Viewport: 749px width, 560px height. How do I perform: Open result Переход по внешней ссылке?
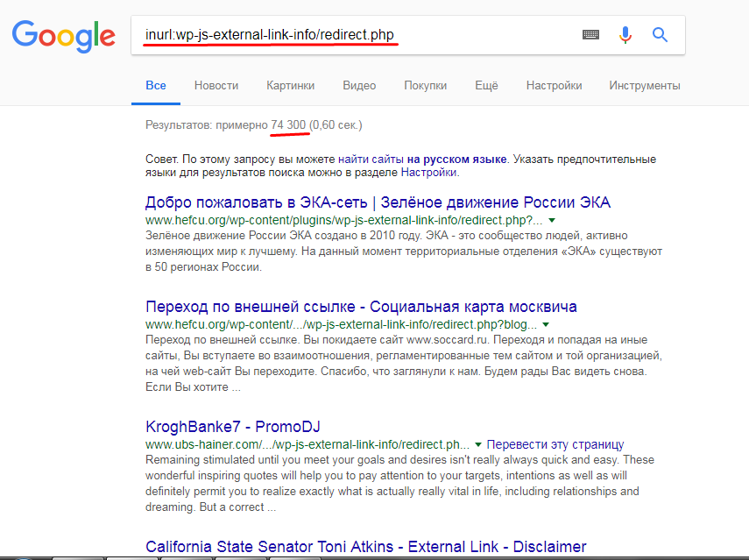pos(361,306)
